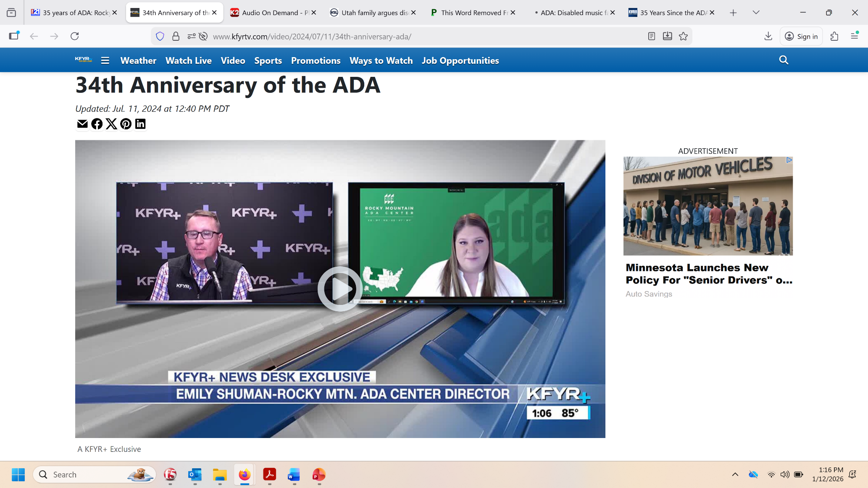This screenshot has width=868, height=488.
Task: Open volume control in system tray
Action: (785, 475)
